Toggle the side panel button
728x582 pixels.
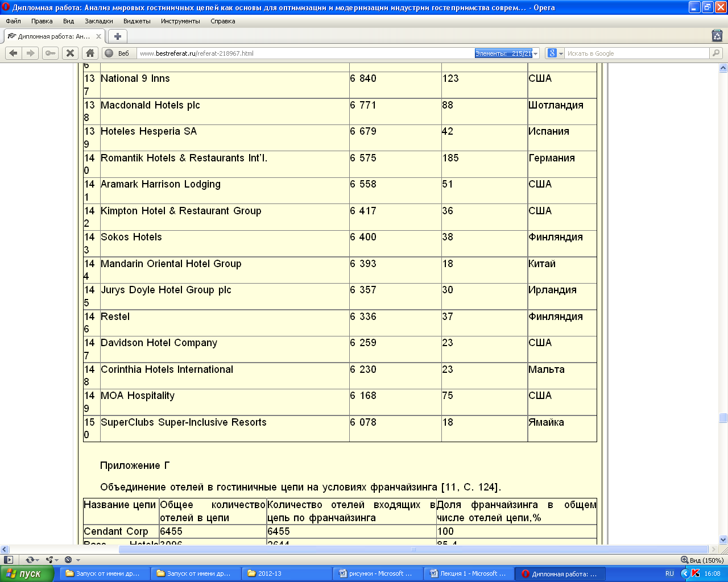point(8,560)
